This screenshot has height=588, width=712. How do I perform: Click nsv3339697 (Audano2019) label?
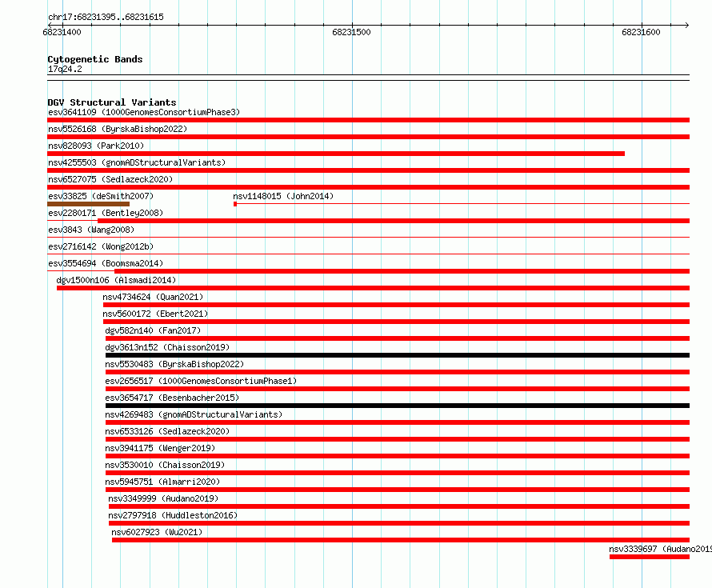(x=660, y=549)
